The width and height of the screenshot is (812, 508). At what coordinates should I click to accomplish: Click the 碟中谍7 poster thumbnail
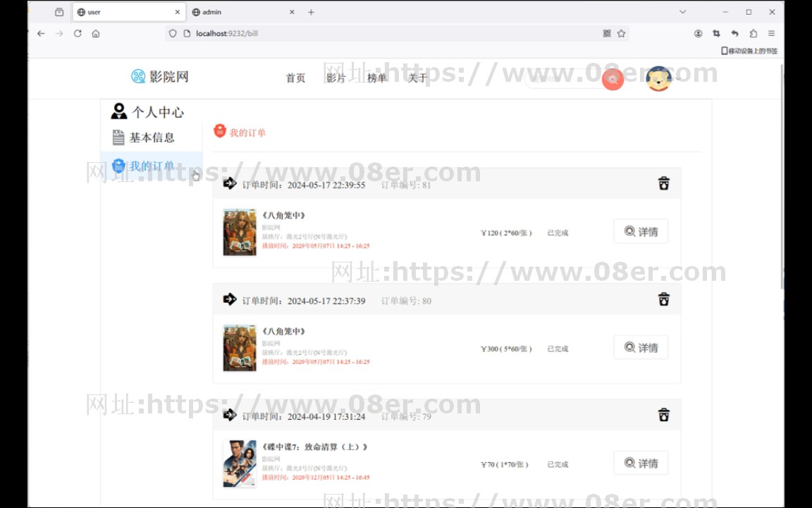pyautogui.click(x=239, y=464)
